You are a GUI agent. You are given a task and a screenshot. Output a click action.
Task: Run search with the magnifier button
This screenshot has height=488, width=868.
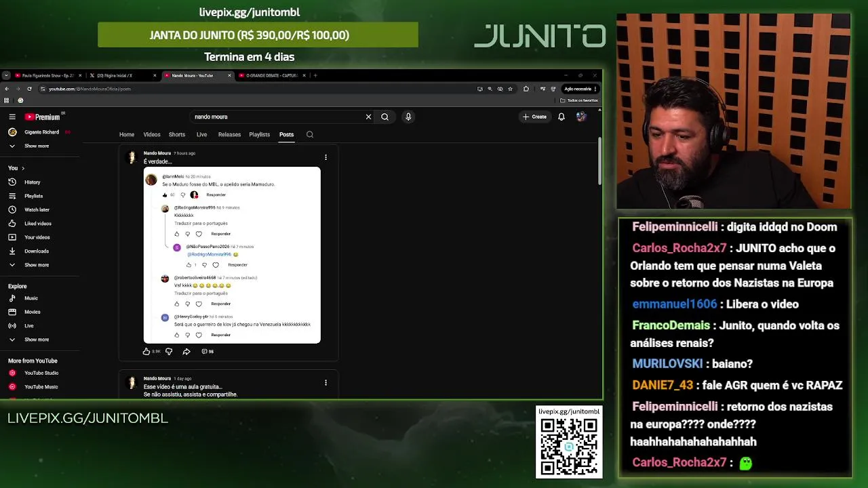384,117
